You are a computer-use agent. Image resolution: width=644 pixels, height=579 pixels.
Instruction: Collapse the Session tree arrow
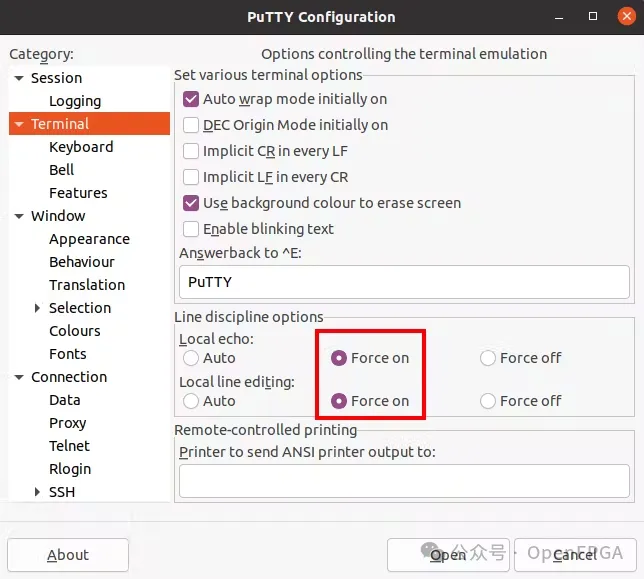19,78
